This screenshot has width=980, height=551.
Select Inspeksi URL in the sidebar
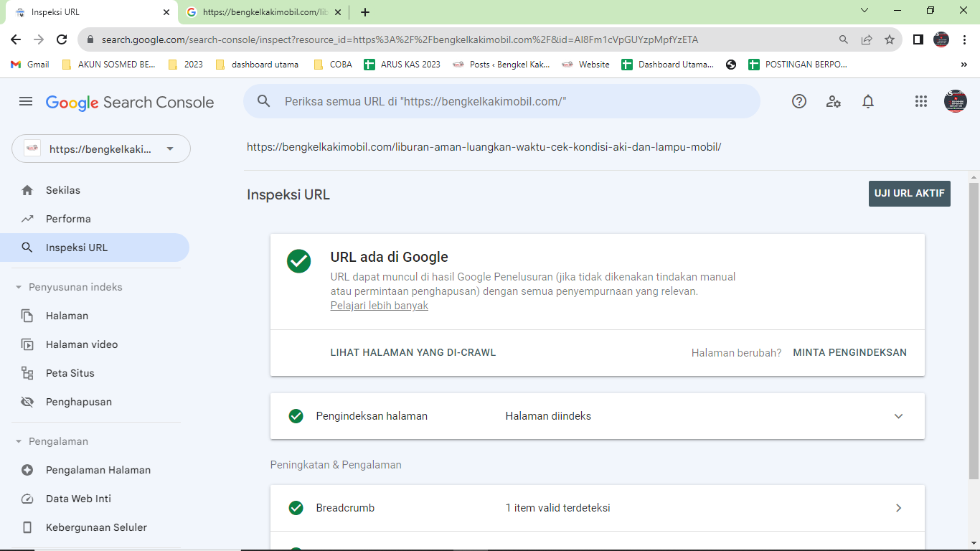[x=95, y=248]
